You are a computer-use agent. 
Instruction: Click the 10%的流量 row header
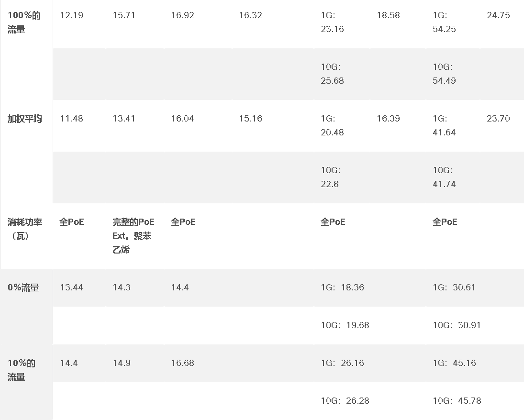click(22, 370)
